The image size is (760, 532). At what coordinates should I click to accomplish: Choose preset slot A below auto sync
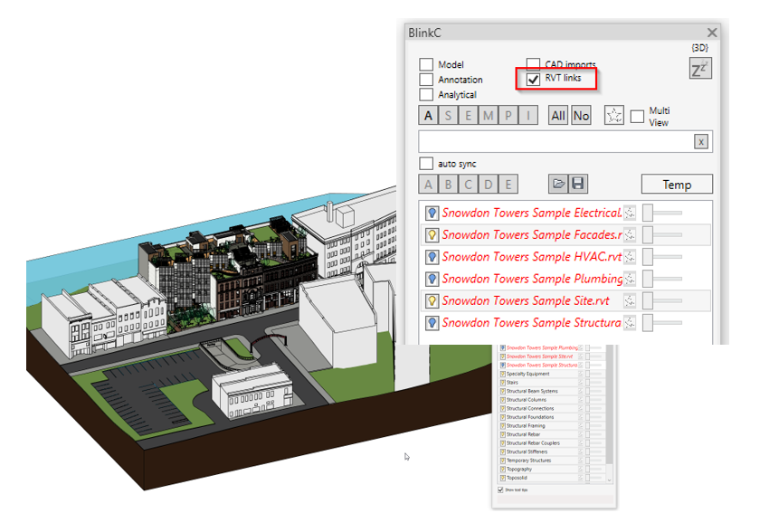coord(428,185)
